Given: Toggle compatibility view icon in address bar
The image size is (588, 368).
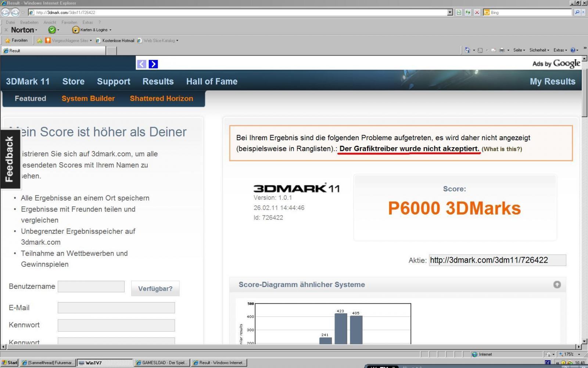Looking at the screenshot, I should coord(459,12).
